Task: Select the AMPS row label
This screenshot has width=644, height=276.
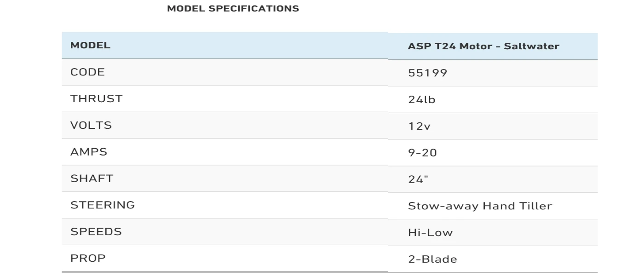Action: pos(88,152)
